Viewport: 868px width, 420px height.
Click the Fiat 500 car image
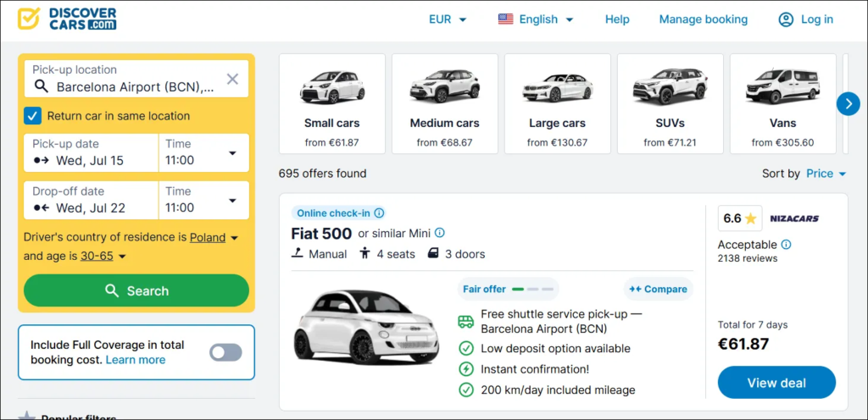pos(366,327)
